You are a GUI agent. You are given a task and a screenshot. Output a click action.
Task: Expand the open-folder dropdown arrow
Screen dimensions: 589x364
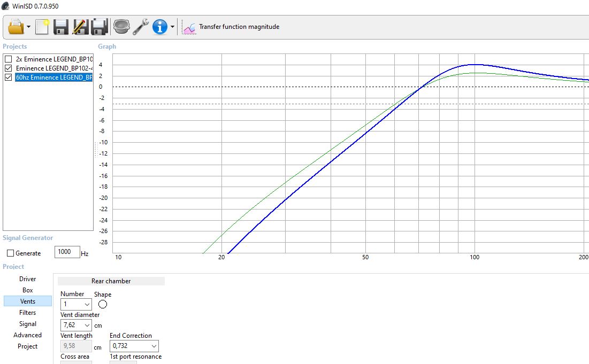click(28, 27)
